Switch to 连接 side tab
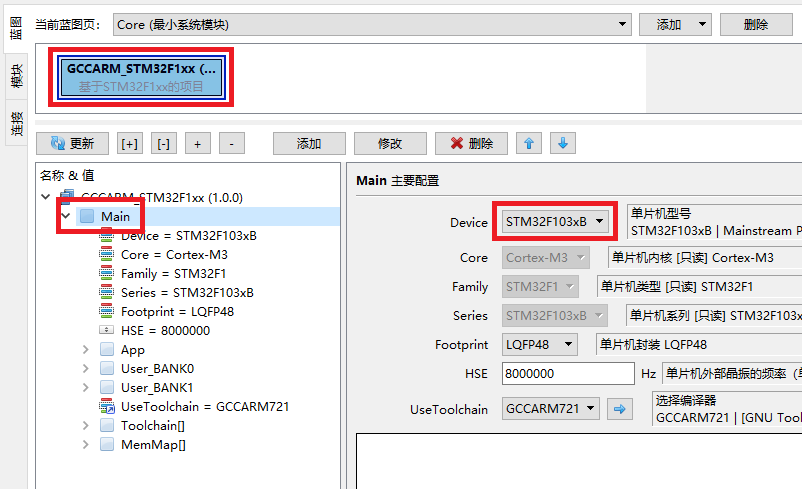Screen dimensions: 802x489 point(16,123)
